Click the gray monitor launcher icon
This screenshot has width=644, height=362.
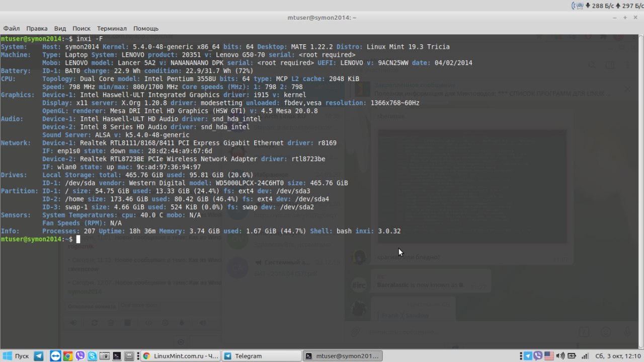[x=129, y=356]
